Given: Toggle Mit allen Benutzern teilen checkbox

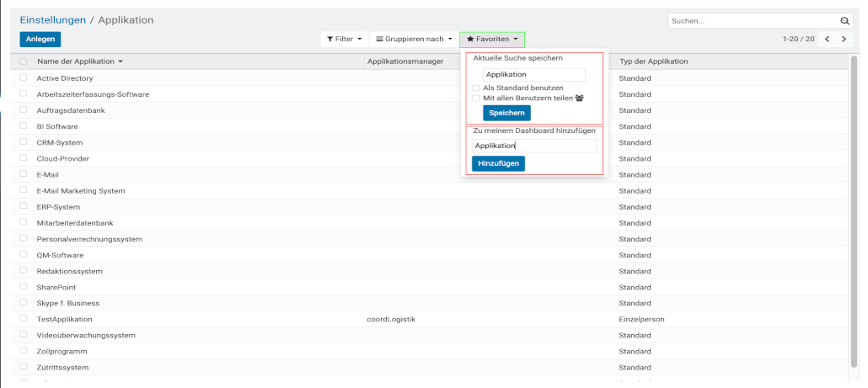Looking at the screenshot, I should pos(476,98).
